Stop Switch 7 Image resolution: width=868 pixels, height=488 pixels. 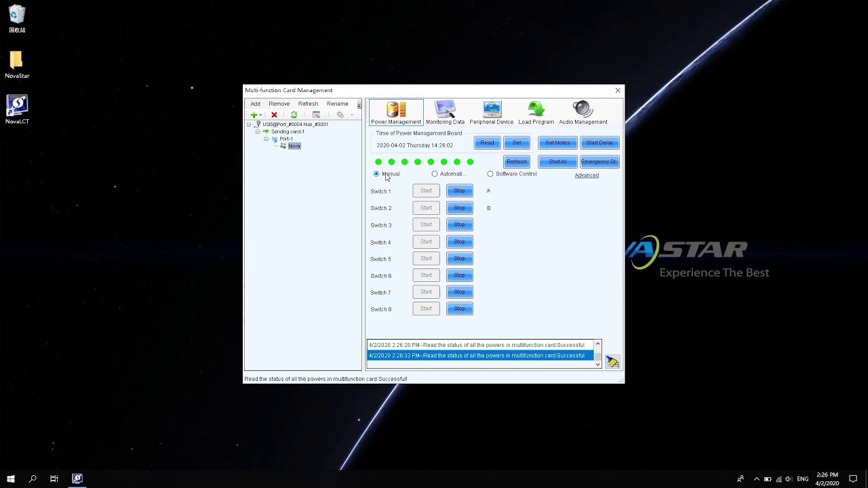point(460,292)
